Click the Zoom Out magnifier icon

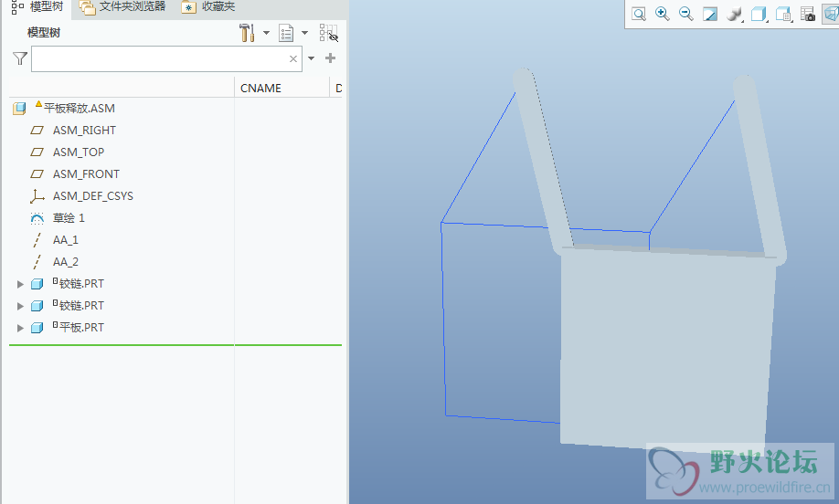pyautogui.click(x=686, y=14)
